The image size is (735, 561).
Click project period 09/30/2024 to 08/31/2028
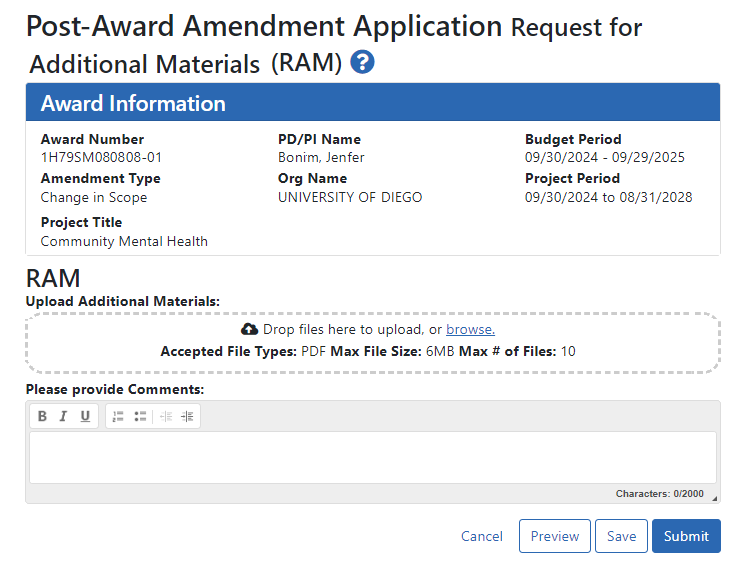pyautogui.click(x=608, y=197)
